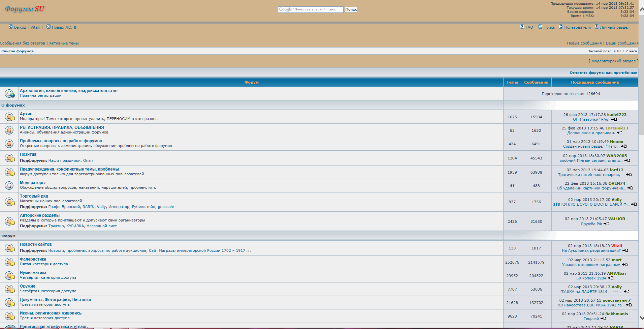Screen dimensions: 644x329
Task: Open Активные темы menu link
Action: 64,43
